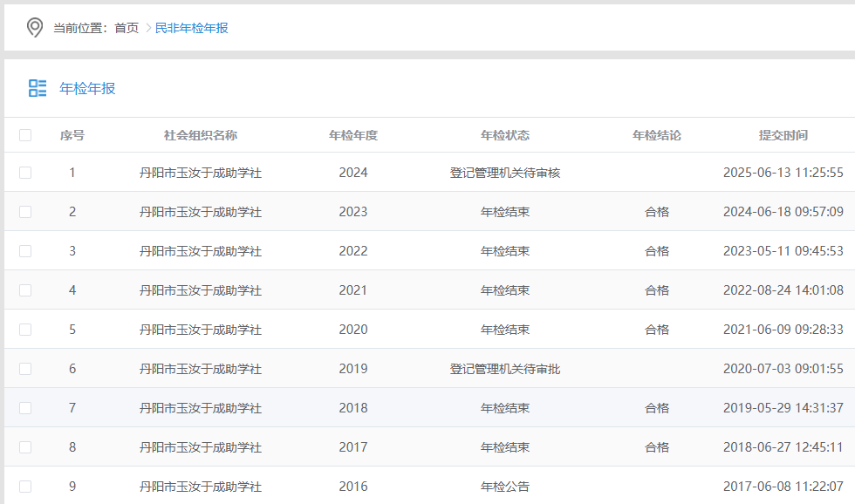Select the checkbox for the 2023 row
This screenshot has height=504, width=855.
[x=25, y=212]
